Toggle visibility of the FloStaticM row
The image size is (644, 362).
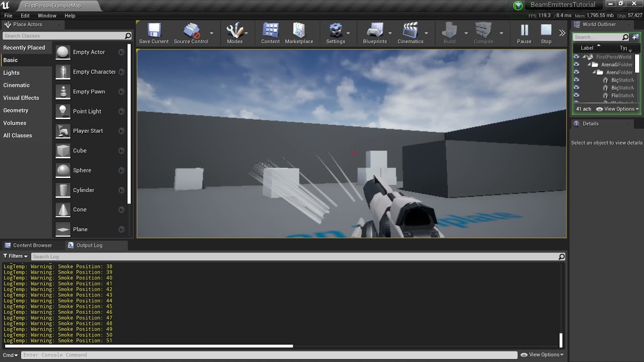577,96
